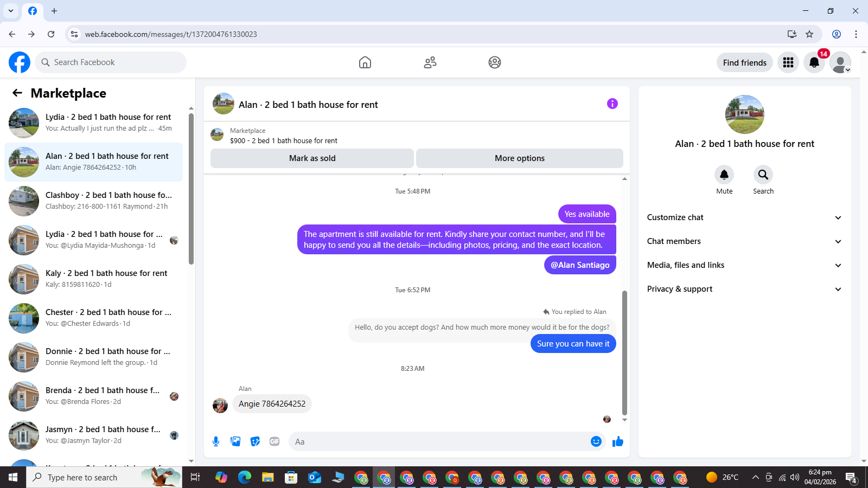868x488 pixels.
Task: Open the Friends icon in the top navigation
Action: (430, 62)
